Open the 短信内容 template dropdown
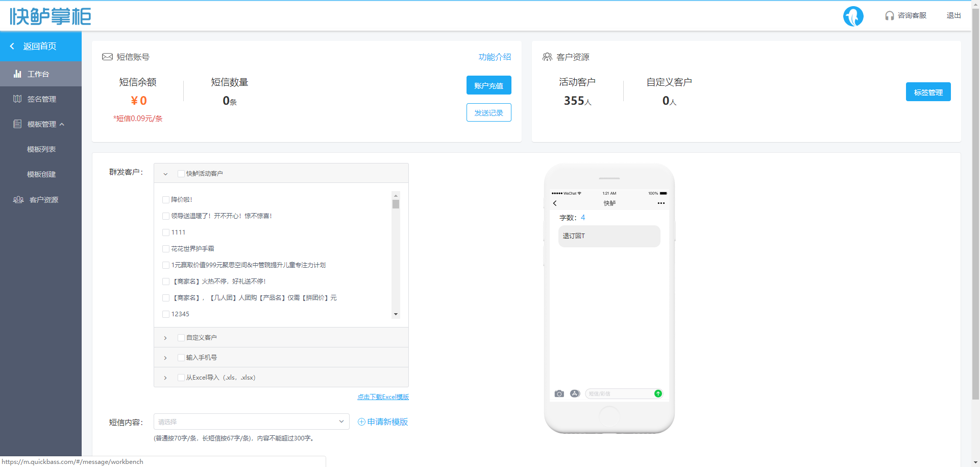The height and width of the screenshot is (467, 980). tap(251, 422)
